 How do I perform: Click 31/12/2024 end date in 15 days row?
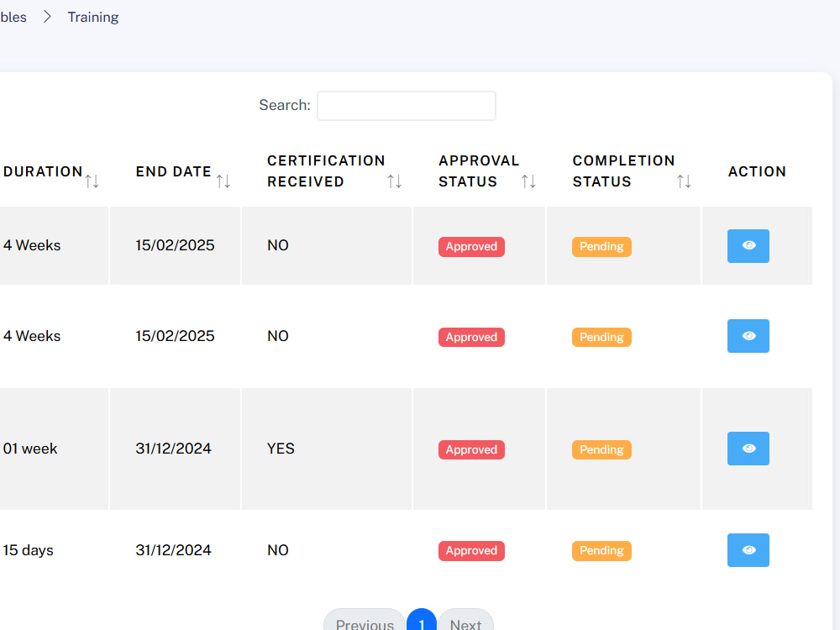(x=173, y=550)
